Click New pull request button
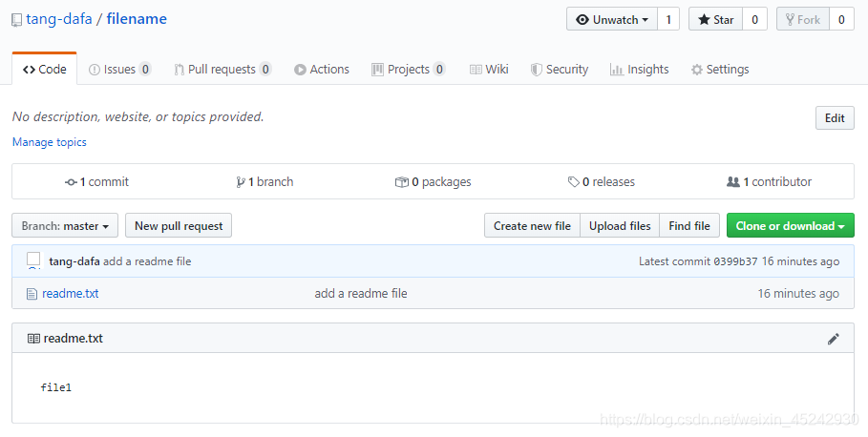868x437 pixels. [x=179, y=226]
